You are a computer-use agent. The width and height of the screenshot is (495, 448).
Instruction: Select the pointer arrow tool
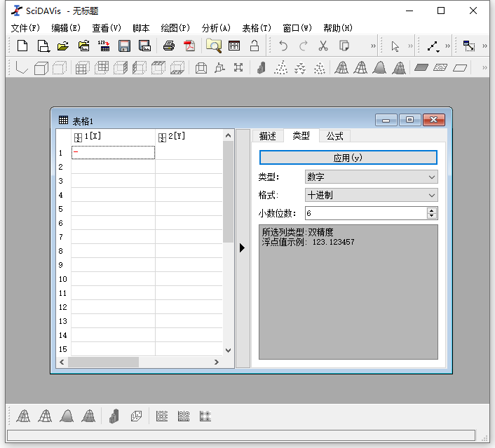point(395,46)
